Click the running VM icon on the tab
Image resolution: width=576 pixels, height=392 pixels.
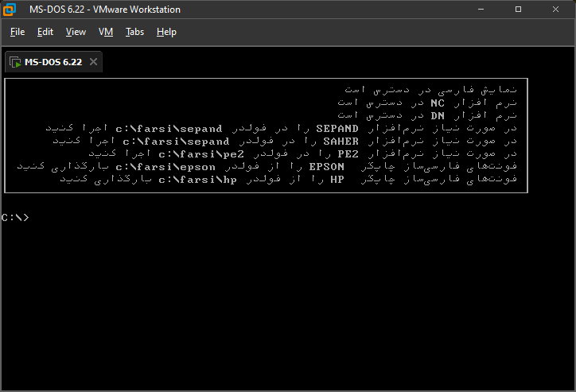click(x=16, y=62)
